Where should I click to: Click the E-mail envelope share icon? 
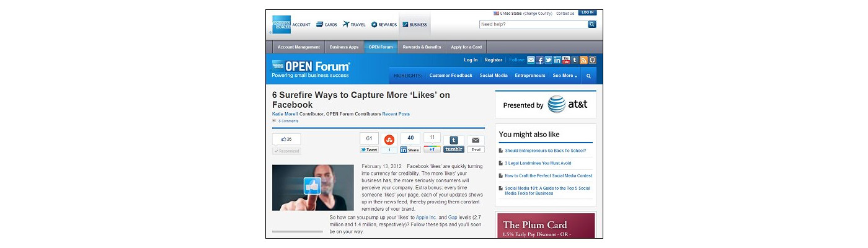pyautogui.click(x=476, y=140)
